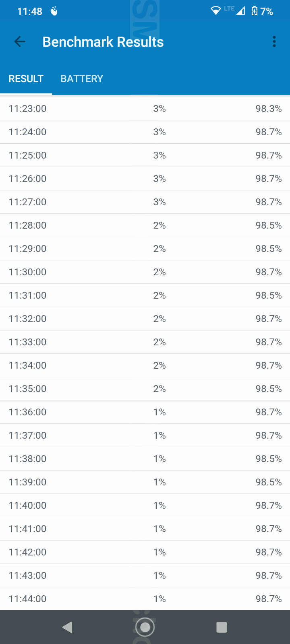Switch to the BATTERY tab

click(82, 78)
